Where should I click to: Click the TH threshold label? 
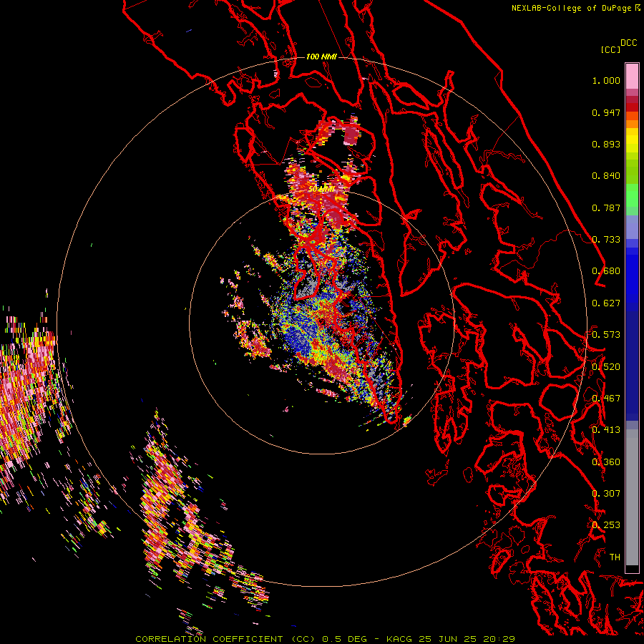click(x=615, y=557)
